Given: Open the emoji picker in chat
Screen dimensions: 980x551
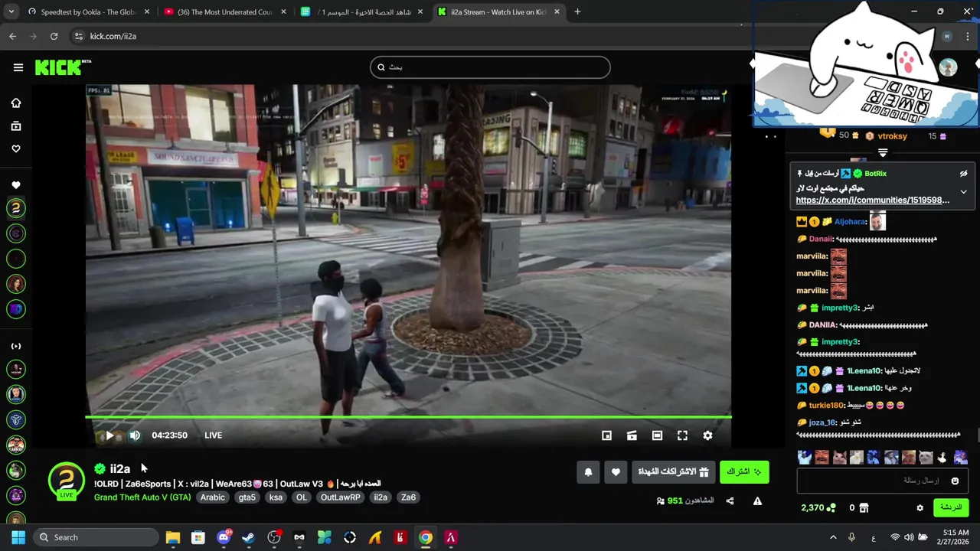Looking at the screenshot, I should 955,481.
